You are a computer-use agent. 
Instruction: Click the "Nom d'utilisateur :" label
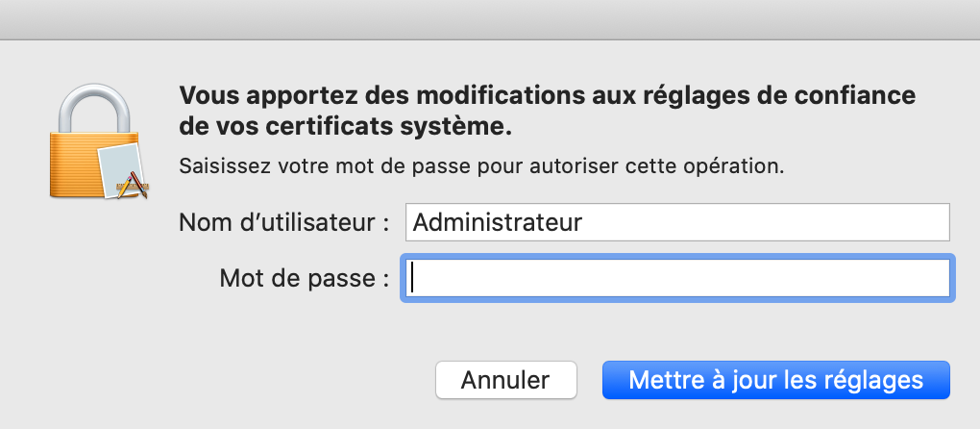284,222
